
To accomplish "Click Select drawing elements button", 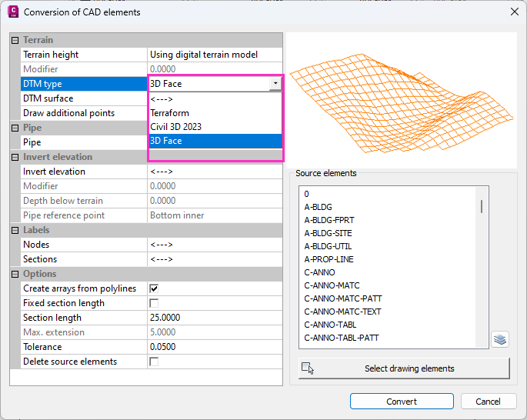I will 404,368.
